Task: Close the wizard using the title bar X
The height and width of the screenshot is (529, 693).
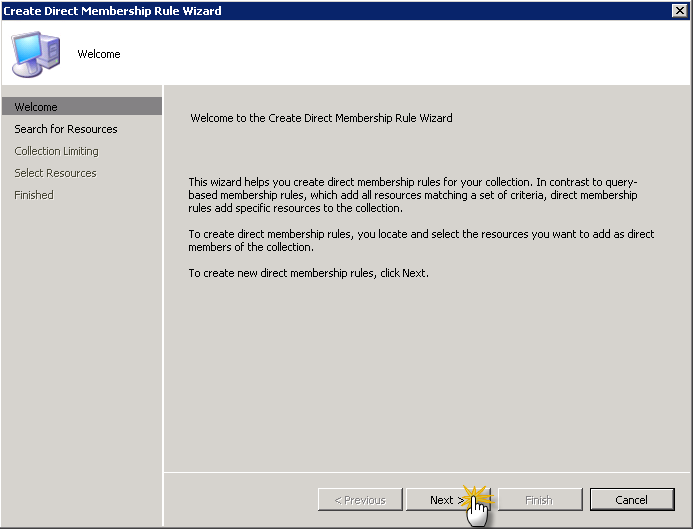Action: tap(680, 10)
